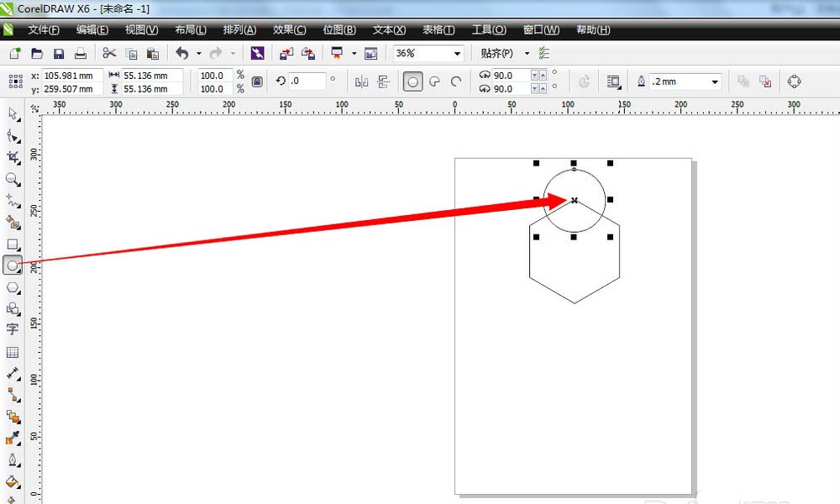Expand the 贴齐(P) snap dropdown
The width and height of the screenshot is (840, 504).
[527, 54]
